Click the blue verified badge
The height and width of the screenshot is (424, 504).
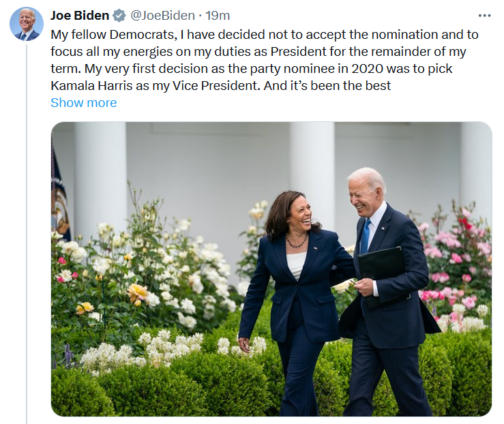coord(119,16)
